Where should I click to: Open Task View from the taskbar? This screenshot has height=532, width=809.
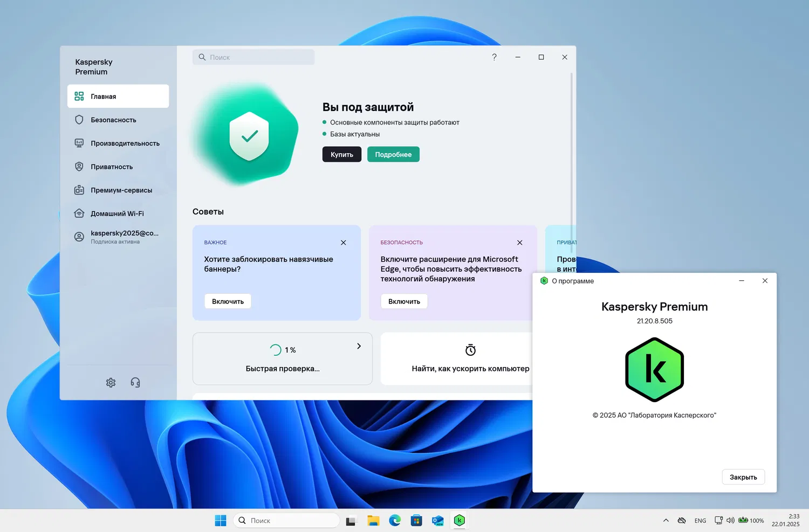(x=351, y=521)
